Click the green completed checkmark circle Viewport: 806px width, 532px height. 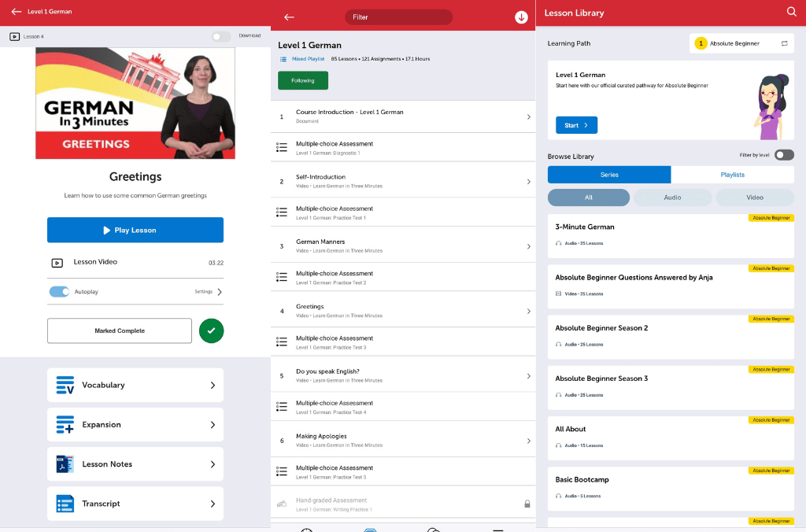(211, 331)
